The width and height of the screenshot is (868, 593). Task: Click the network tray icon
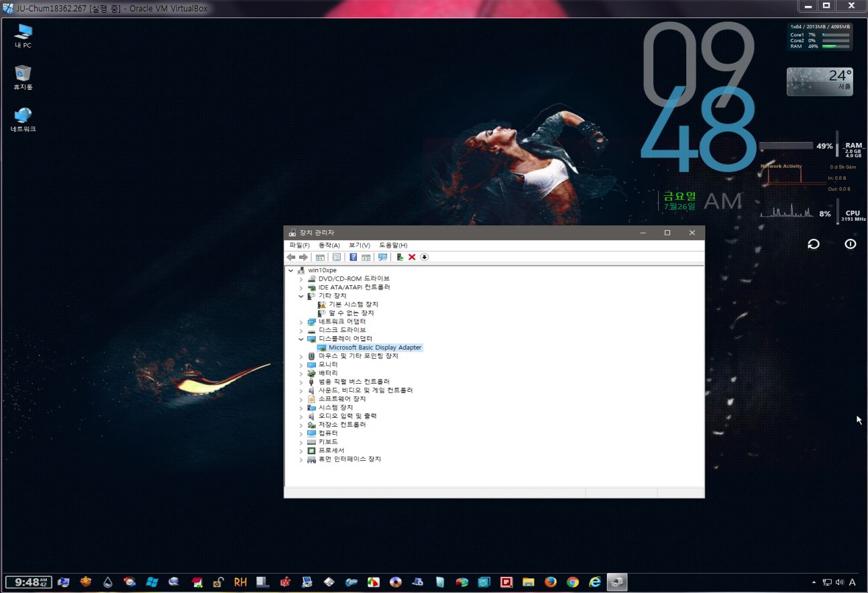pyautogui.click(x=828, y=583)
